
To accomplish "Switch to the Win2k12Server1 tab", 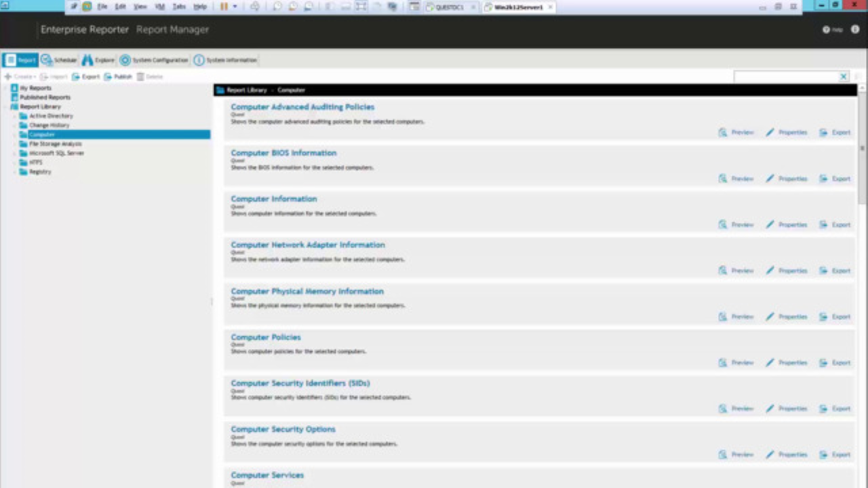I will (x=517, y=7).
